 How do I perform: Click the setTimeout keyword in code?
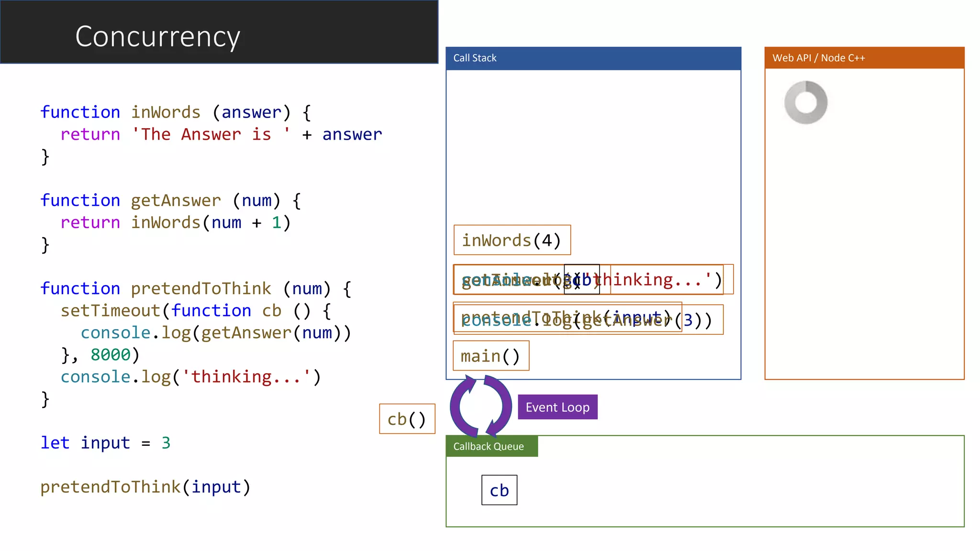(x=110, y=311)
